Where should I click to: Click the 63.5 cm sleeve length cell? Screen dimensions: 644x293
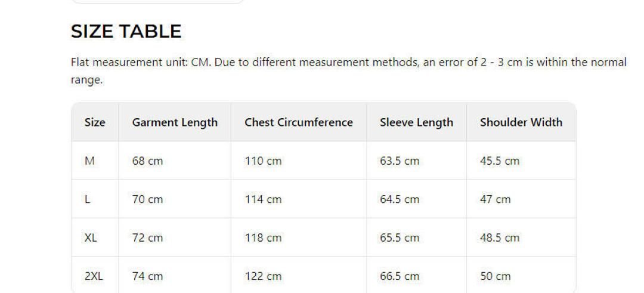coord(399,161)
